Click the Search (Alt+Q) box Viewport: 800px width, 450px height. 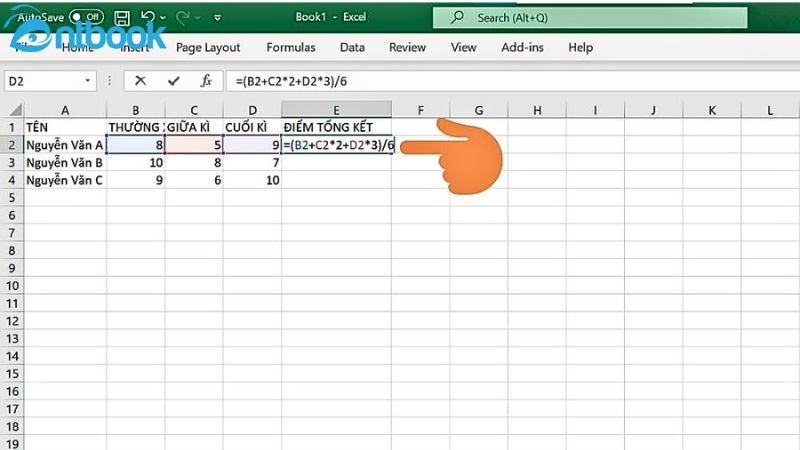click(590, 18)
